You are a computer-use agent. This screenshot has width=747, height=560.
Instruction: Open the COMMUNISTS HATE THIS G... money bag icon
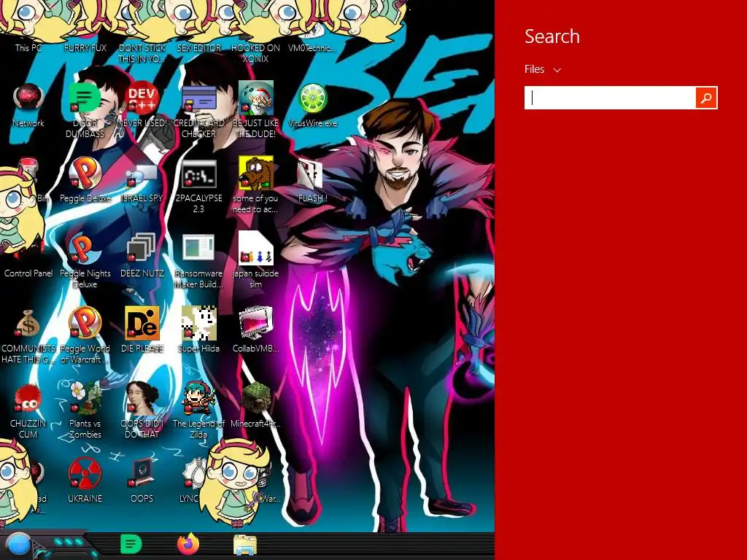pyautogui.click(x=28, y=324)
